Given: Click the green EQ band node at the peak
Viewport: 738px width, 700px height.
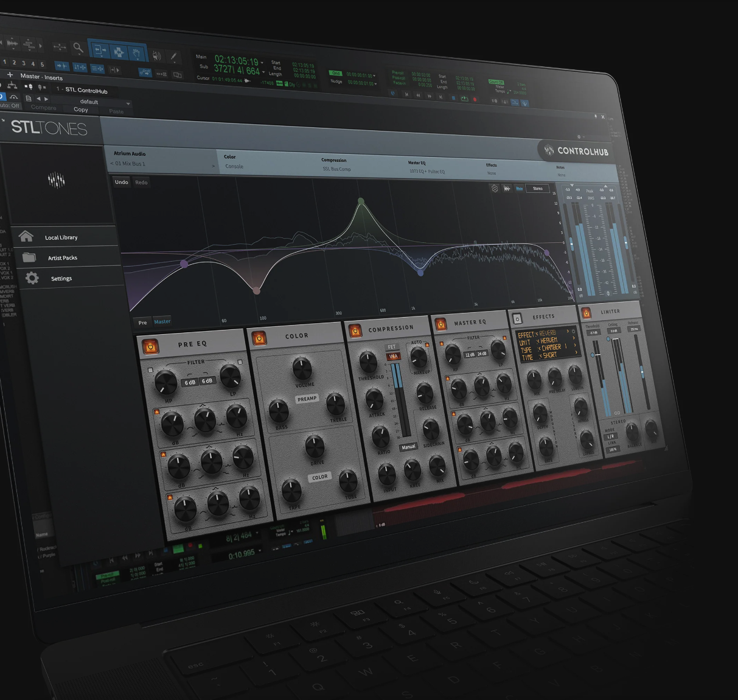Looking at the screenshot, I should click(x=361, y=201).
